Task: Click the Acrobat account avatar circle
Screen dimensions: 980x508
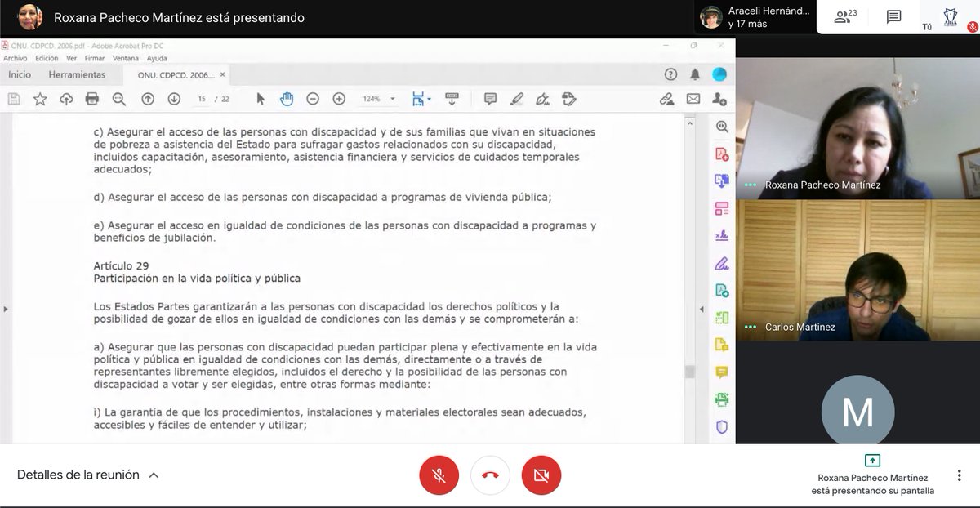Action: pyautogui.click(x=719, y=74)
